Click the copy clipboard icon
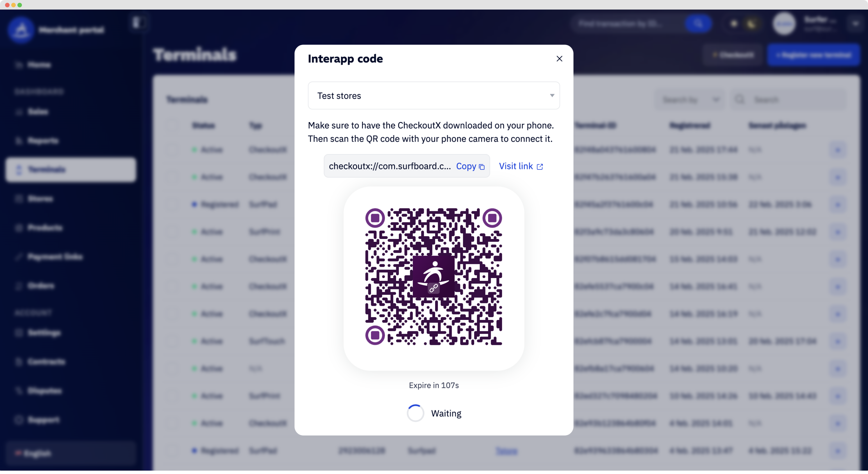This screenshot has height=474, width=868. (482, 167)
